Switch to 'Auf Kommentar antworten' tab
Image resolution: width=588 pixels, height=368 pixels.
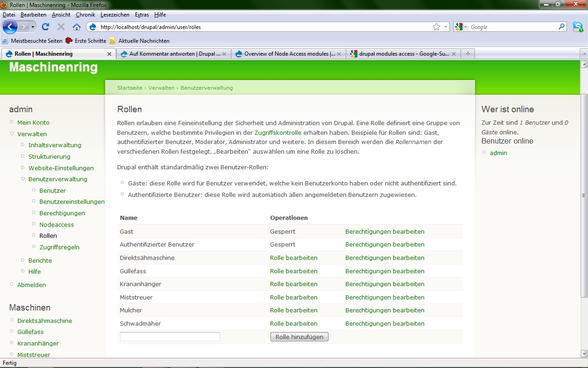tap(174, 54)
